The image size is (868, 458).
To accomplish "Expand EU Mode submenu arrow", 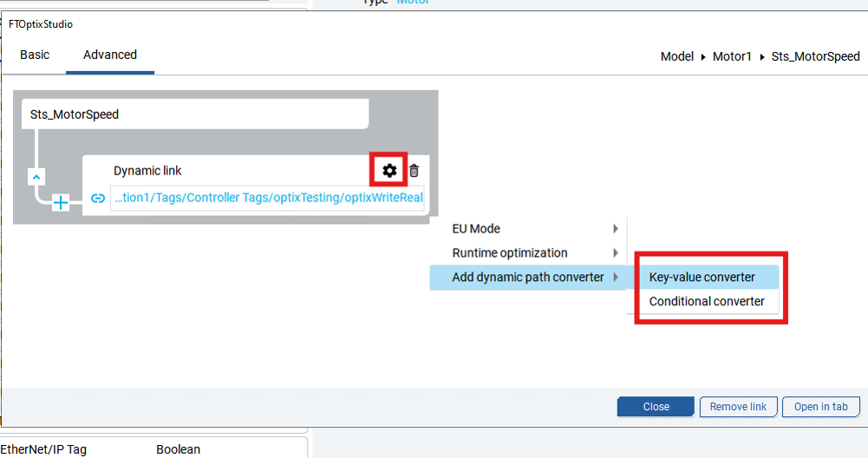I will (616, 229).
